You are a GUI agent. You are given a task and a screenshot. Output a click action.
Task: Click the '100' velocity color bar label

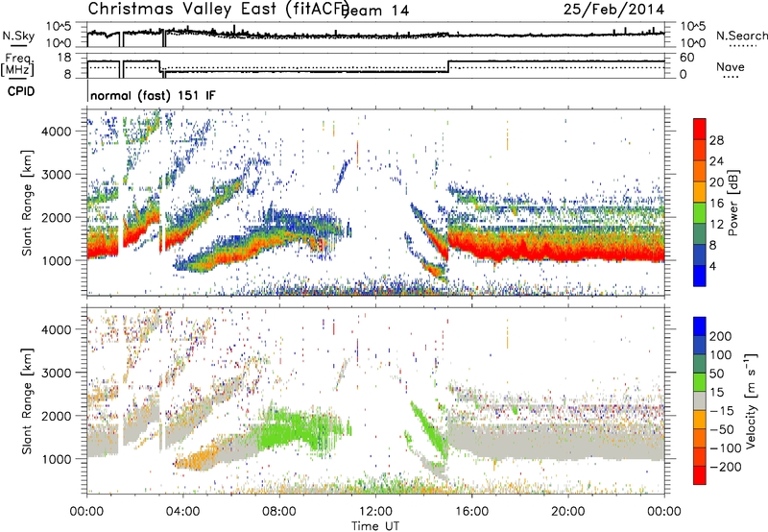720,355
